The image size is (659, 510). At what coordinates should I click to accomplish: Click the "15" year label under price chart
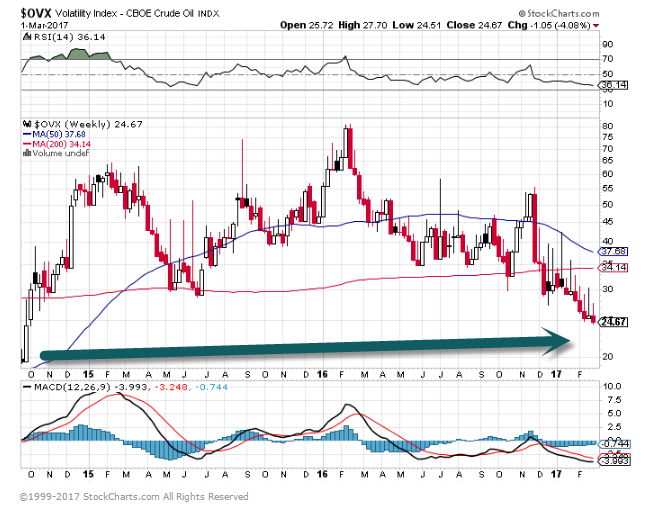click(88, 374)
